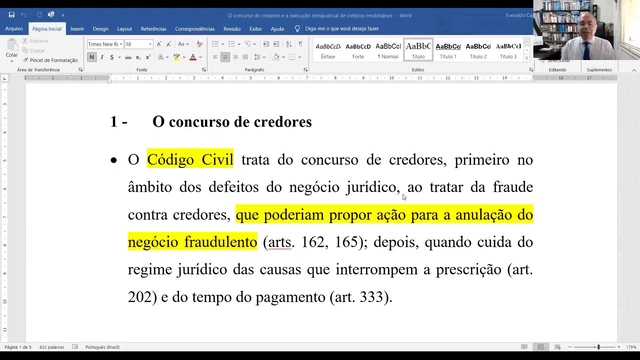The width and height of the screenshot is (640, 360).
Task: Switch to the Referências tab
Action: point(153,29)
